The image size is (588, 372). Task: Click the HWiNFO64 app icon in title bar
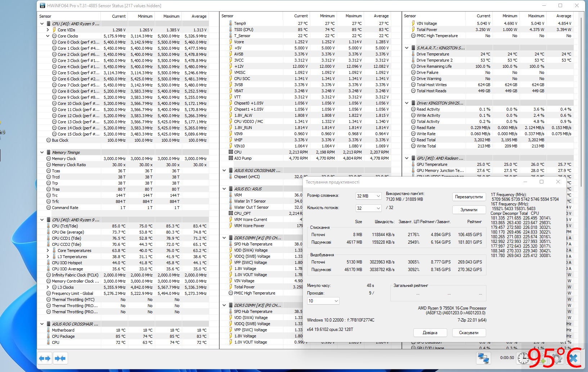tap(42, 5)
